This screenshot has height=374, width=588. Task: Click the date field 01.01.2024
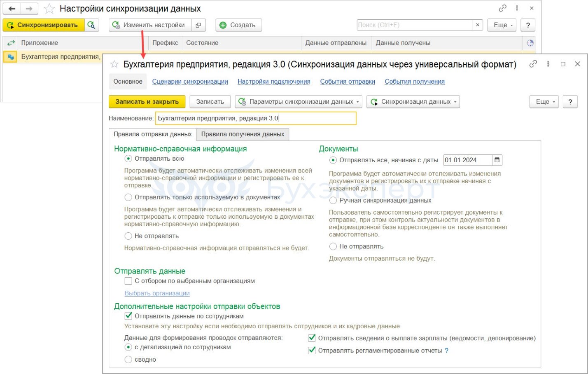[467, 160]
